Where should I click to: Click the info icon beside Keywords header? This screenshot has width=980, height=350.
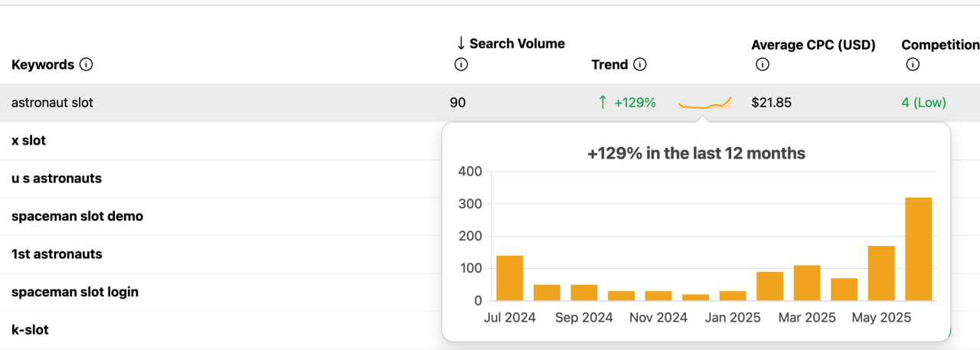(x=87, y=65)
